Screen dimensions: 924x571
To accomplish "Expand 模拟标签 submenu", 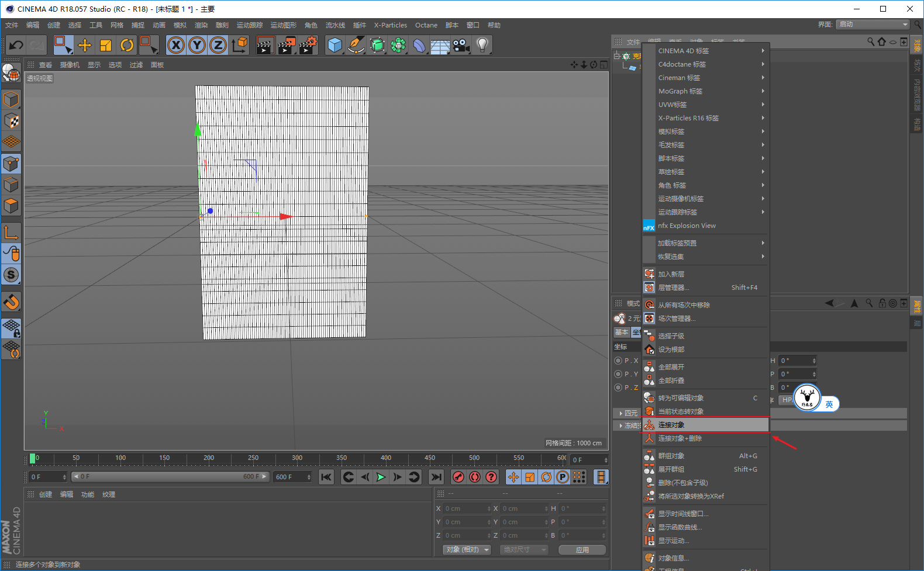I will click(x=706, y=131).
